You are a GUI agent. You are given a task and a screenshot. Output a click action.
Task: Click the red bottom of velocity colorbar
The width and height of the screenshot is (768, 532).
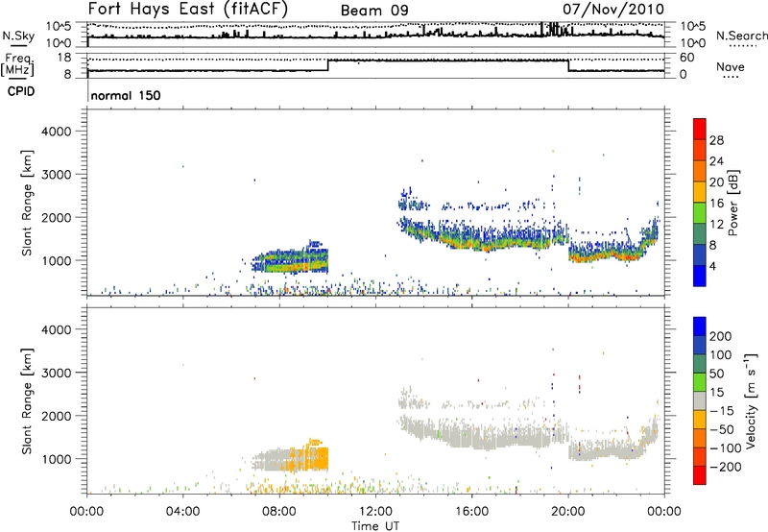point(700,475)
